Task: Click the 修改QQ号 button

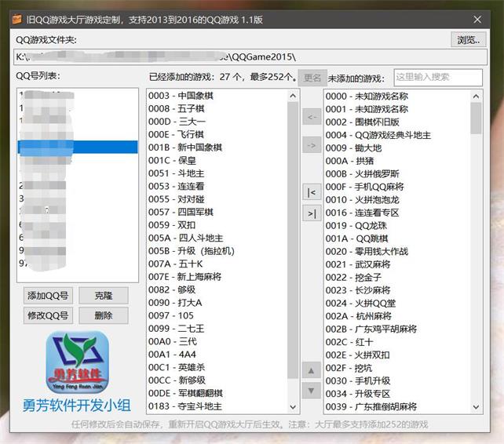Action: [x=48, y=315]
